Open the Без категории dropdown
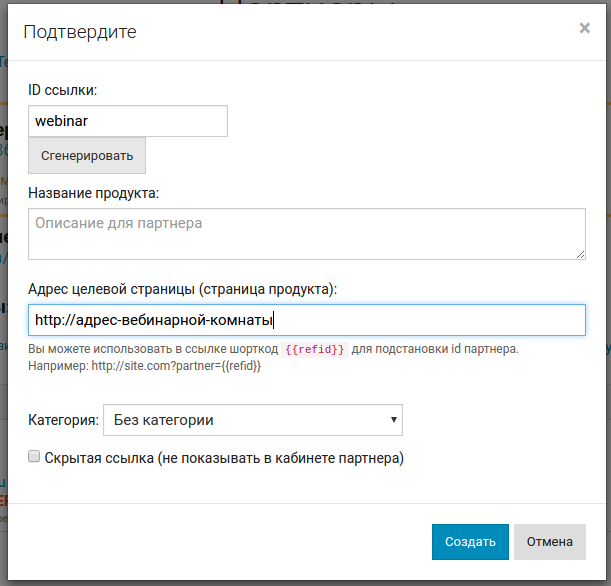Screen dimensions: 611x586 tap(252, 420)
